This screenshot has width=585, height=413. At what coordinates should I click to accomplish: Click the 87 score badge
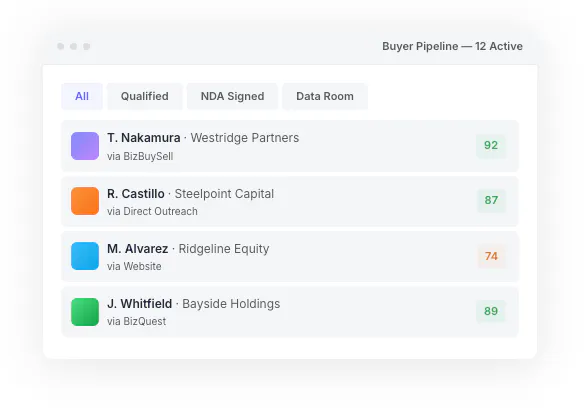click(491, 200)
